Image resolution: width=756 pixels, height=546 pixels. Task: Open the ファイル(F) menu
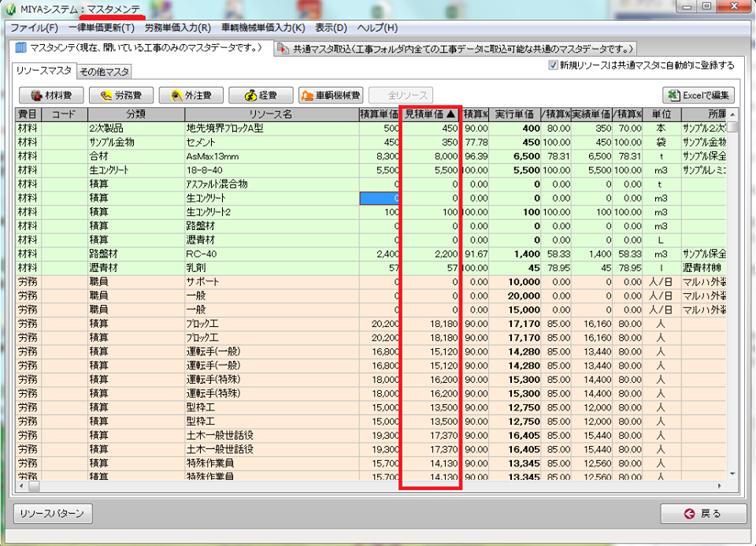coord(34,28)
